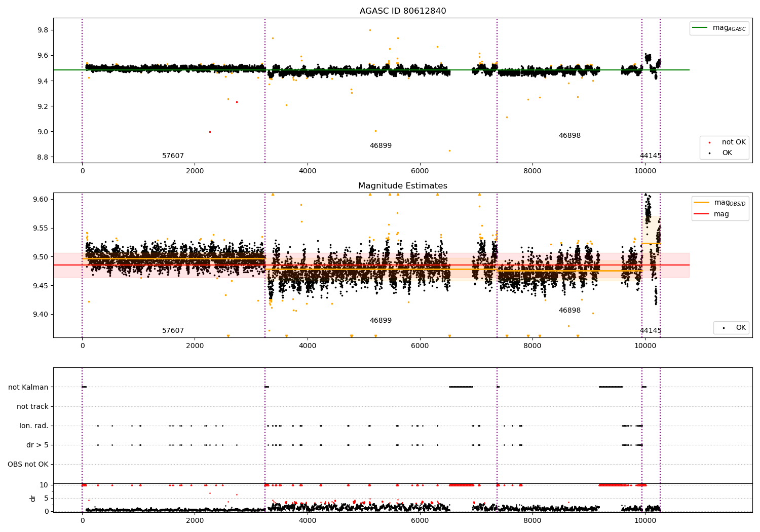This screenshot has height=532, width=760.
Task: Click obsid label 46899 in the AGASC ID plot
Action: coord(381,146)
